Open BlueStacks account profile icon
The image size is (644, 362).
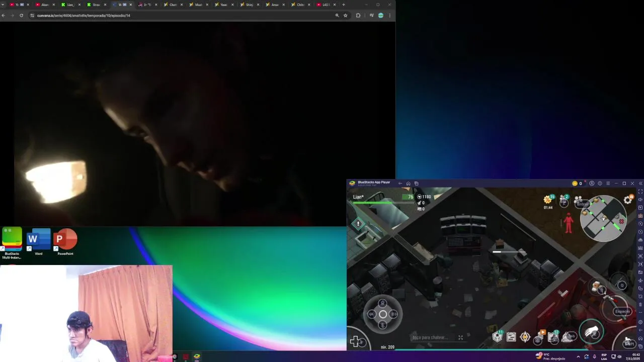[592, 184]
